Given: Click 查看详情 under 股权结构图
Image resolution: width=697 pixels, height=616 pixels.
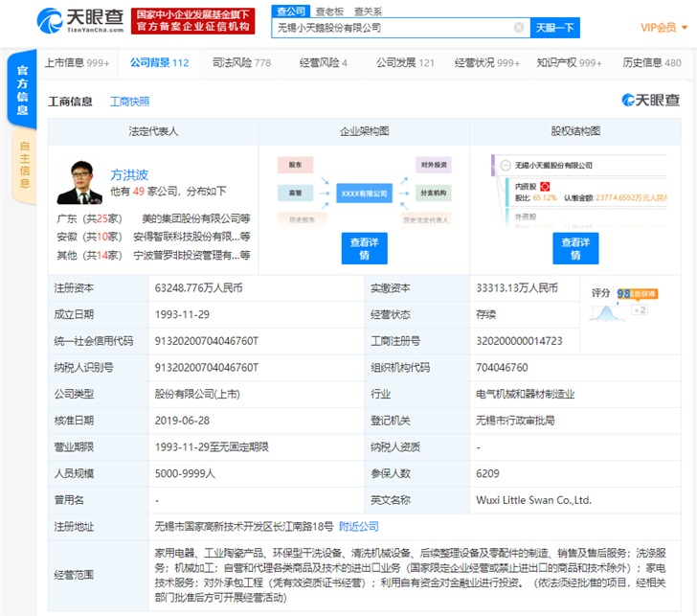Looking at the screenshot, I should coord(574,249).
